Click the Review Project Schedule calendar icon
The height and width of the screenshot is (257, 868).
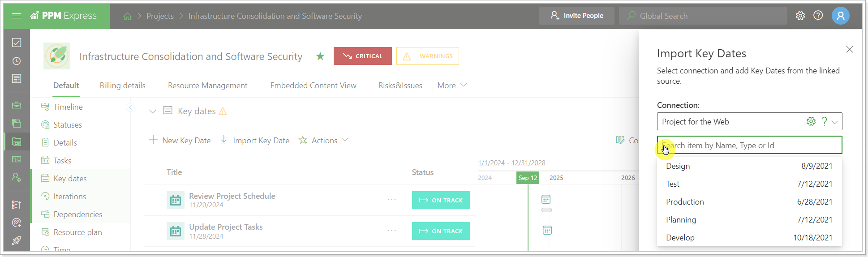click(176, 200)
